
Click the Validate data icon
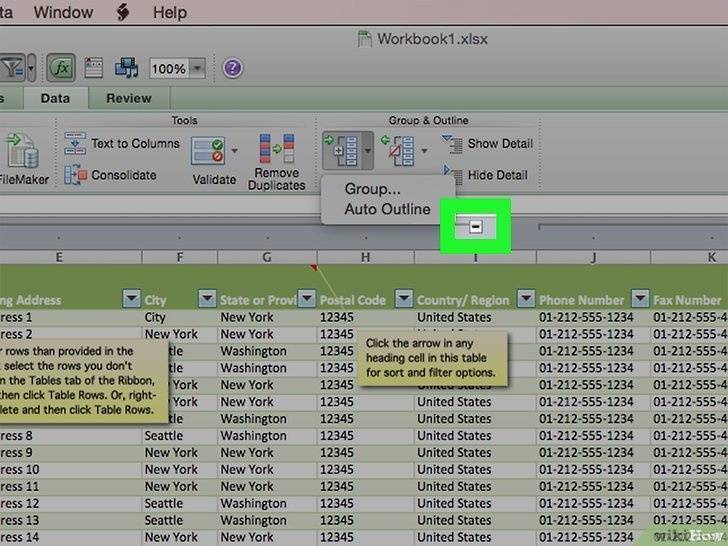[x=208, y=152]
